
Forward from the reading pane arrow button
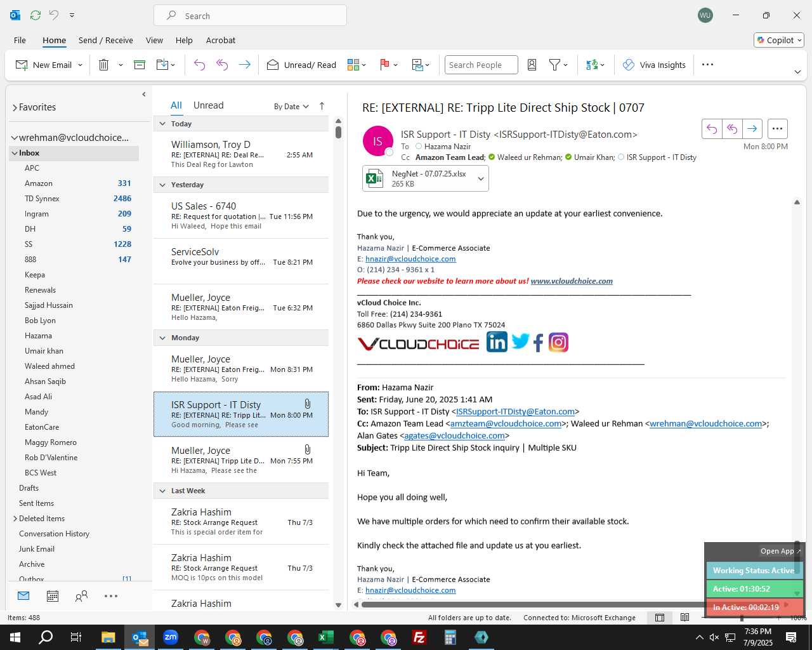coord(752,129)
